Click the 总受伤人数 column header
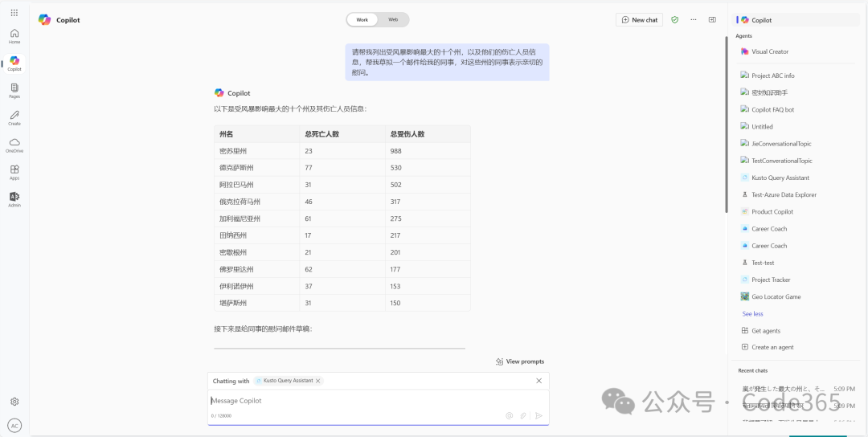 tap(428, 134)
